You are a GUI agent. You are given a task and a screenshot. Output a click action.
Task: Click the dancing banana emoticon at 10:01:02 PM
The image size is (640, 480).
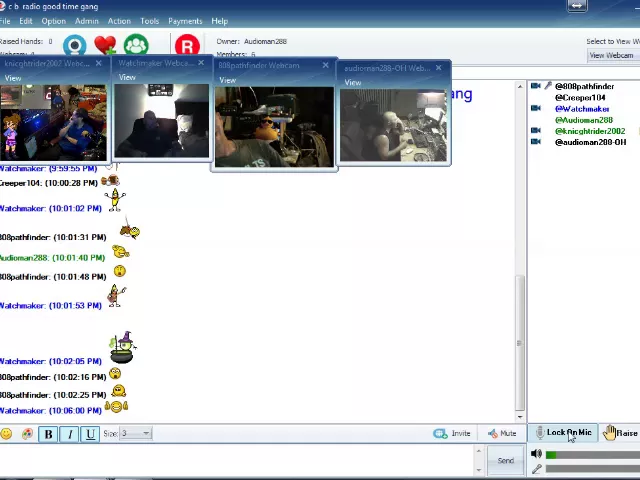tap(115, 200)
